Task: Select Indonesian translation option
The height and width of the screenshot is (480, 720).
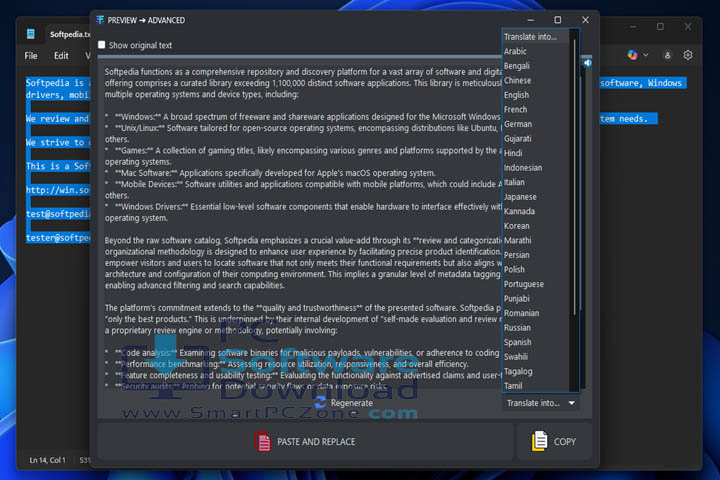Action: point(523,168)
